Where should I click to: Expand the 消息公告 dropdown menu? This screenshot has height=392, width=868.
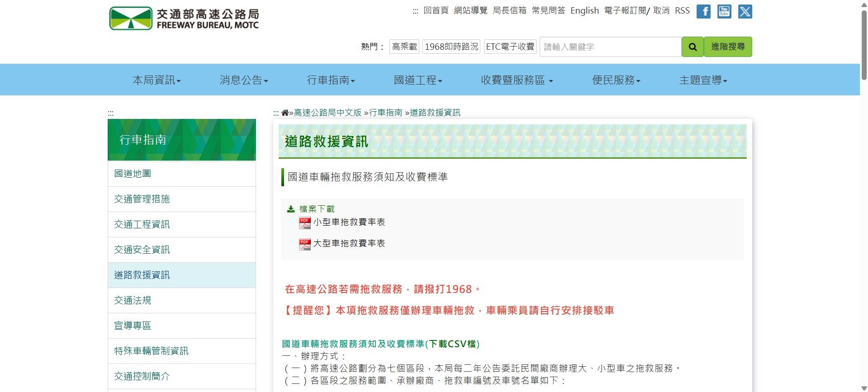pyautogui.click(x=244, y=80)
